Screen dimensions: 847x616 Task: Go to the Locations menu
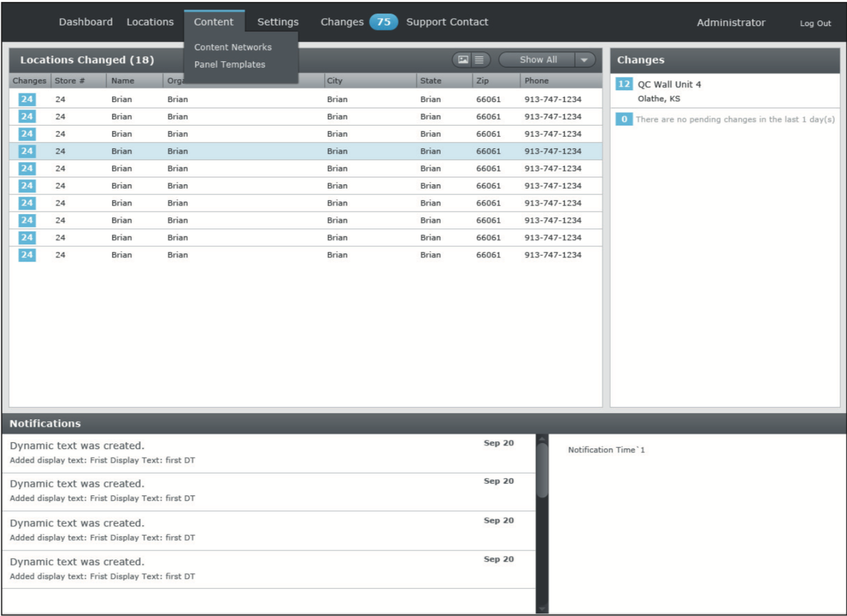(150, 22)
